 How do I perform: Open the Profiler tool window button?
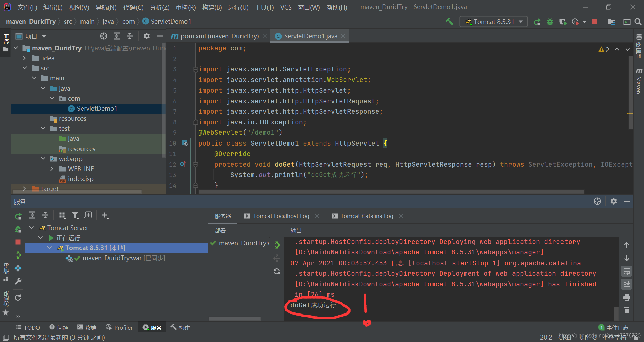click(119, 327)
